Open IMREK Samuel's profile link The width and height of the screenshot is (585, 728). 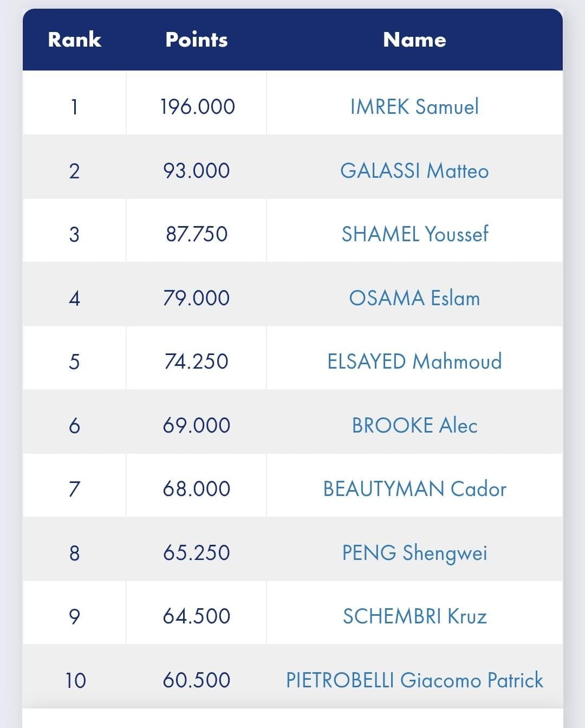point(414,106)
